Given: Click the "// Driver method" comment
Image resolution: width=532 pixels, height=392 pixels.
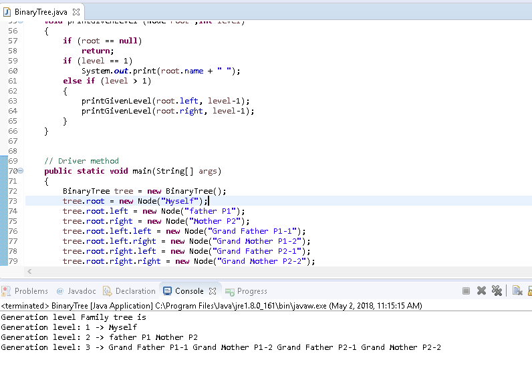Looking at the screenshot, I should click(82, 161).
